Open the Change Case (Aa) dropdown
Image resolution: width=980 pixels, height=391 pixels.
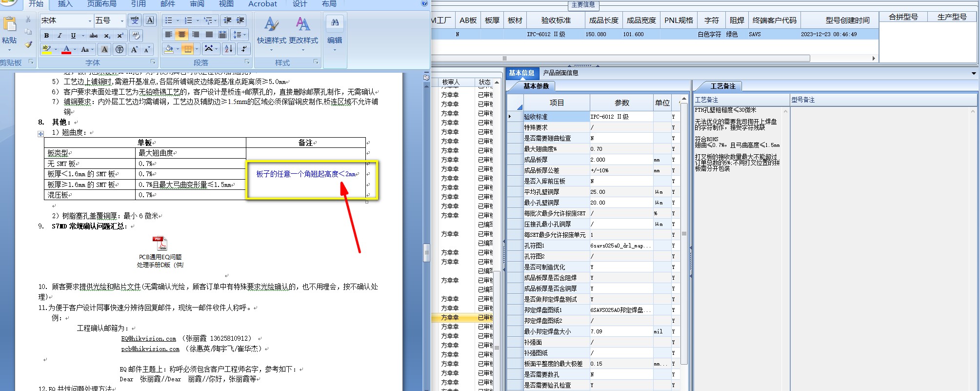[87, 49]
